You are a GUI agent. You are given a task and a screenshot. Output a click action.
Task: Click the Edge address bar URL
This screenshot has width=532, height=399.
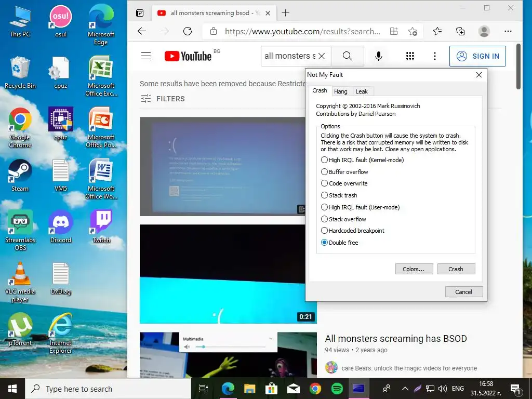tap(302, 32)
